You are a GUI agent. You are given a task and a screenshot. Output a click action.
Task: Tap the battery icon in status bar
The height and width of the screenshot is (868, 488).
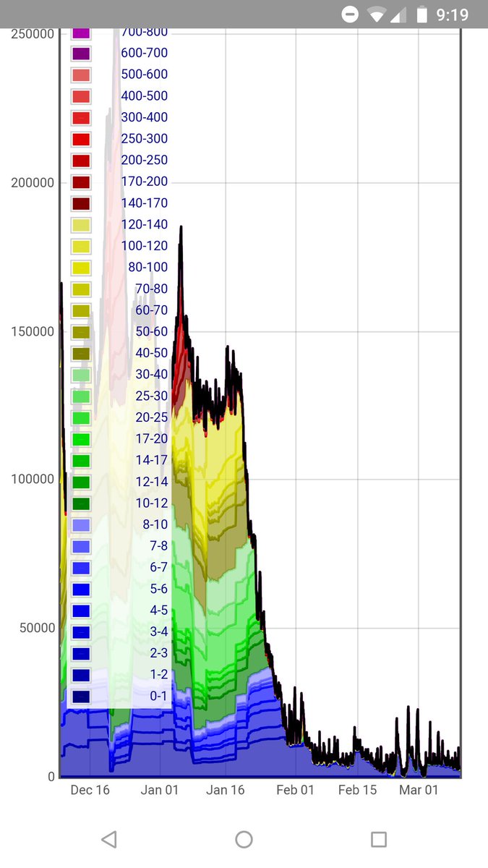[x=423, y=14]
